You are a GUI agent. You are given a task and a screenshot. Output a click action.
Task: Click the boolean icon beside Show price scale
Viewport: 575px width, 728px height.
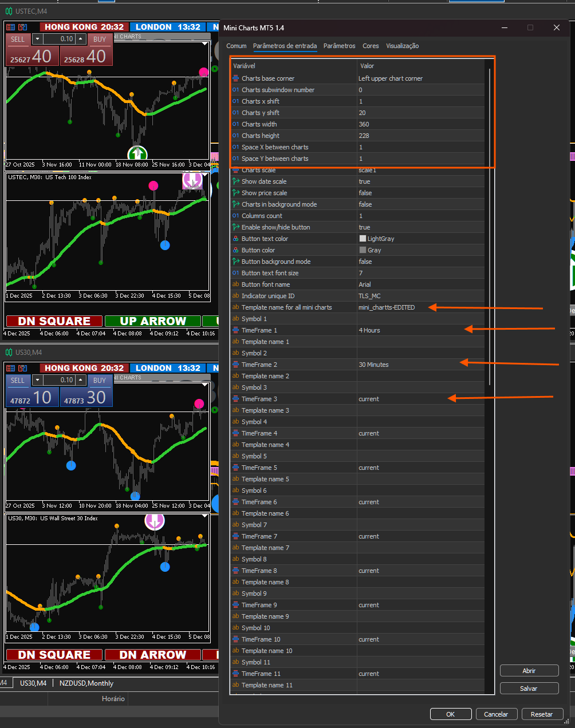point(235,193)
